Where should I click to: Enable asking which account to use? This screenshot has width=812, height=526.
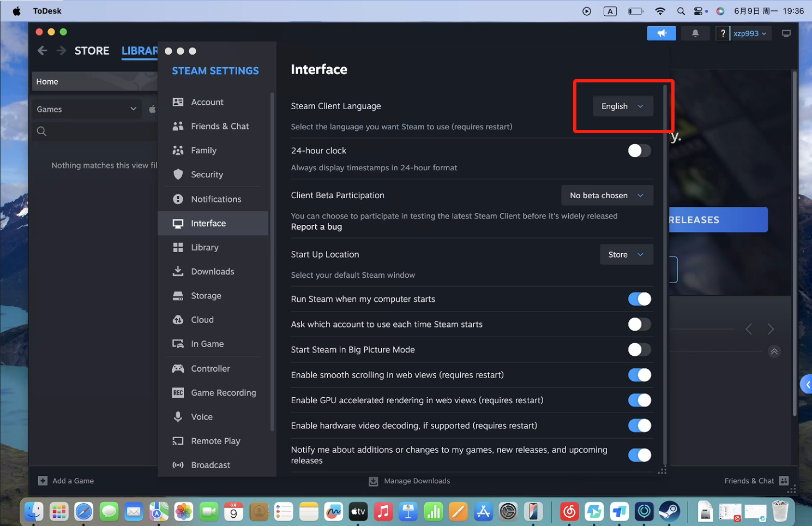639,324
